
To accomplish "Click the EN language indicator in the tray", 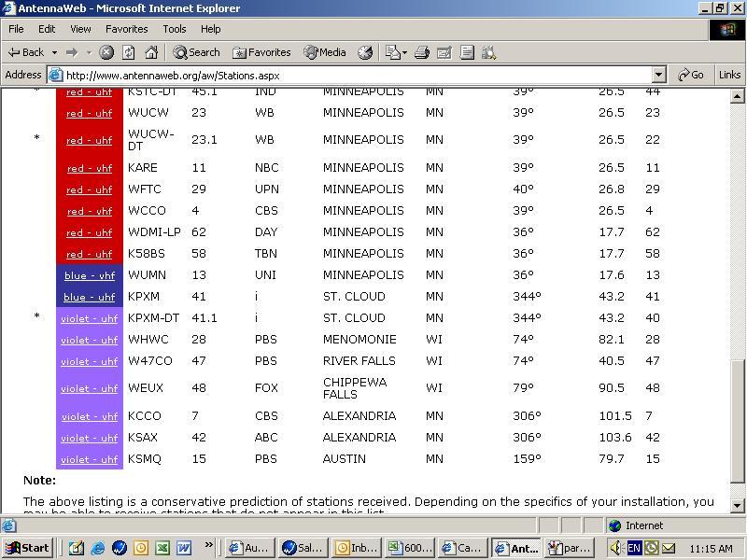I will pyautogui.click(x=634, y=548).
